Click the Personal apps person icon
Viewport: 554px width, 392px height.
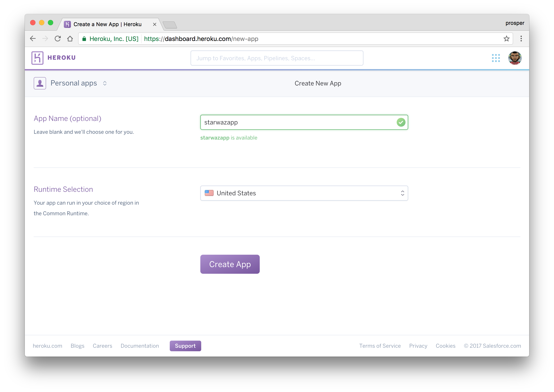40,83
